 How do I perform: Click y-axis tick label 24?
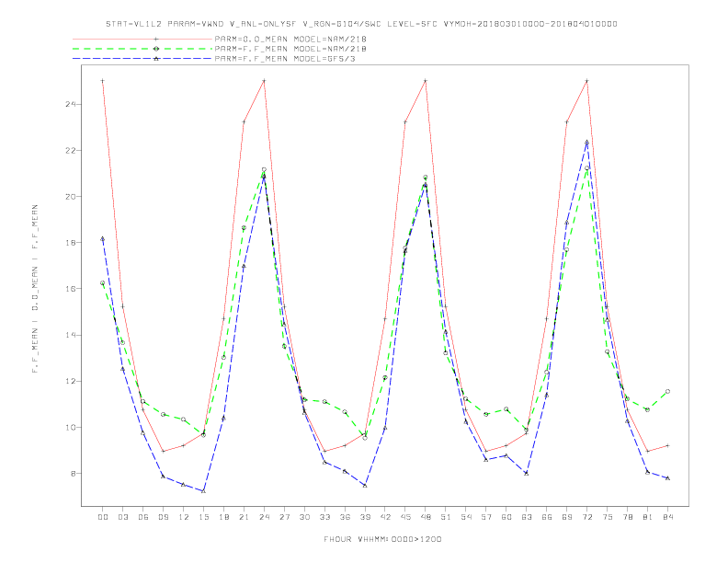(x=71, y=104)
